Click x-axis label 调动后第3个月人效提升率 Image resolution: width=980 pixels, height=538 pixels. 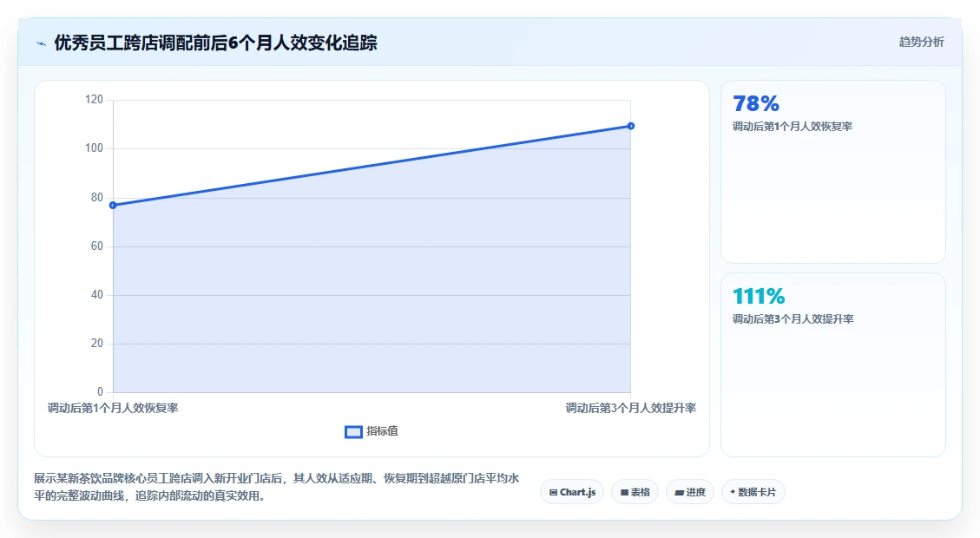click(631, 408)
